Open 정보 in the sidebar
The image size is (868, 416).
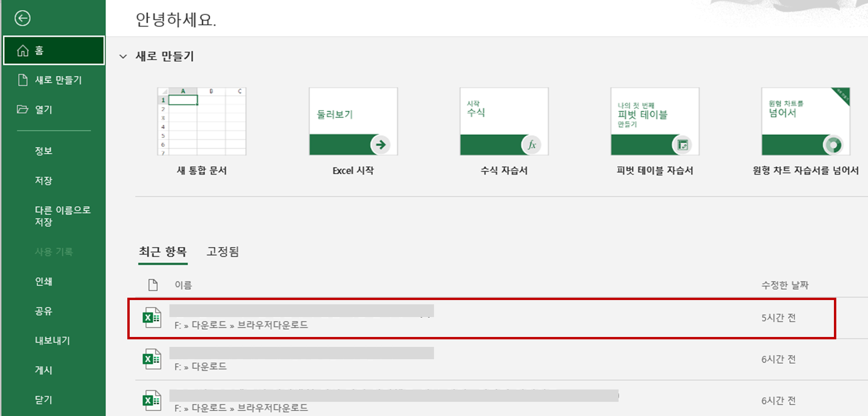(44, 151)
